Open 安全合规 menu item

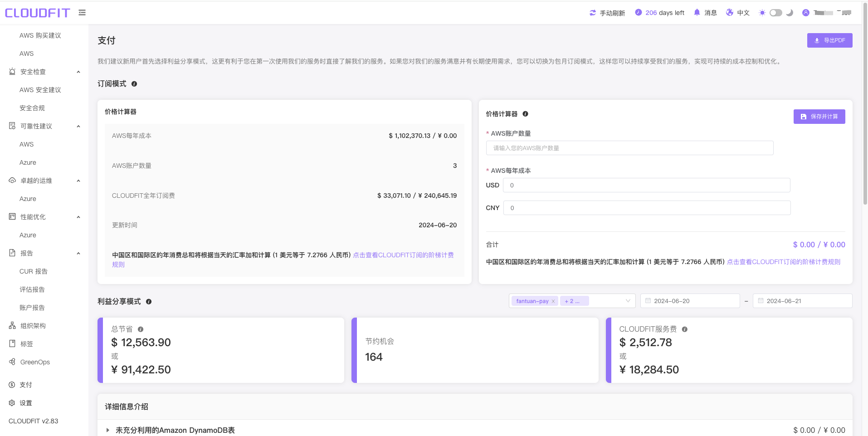click(32, 108)
